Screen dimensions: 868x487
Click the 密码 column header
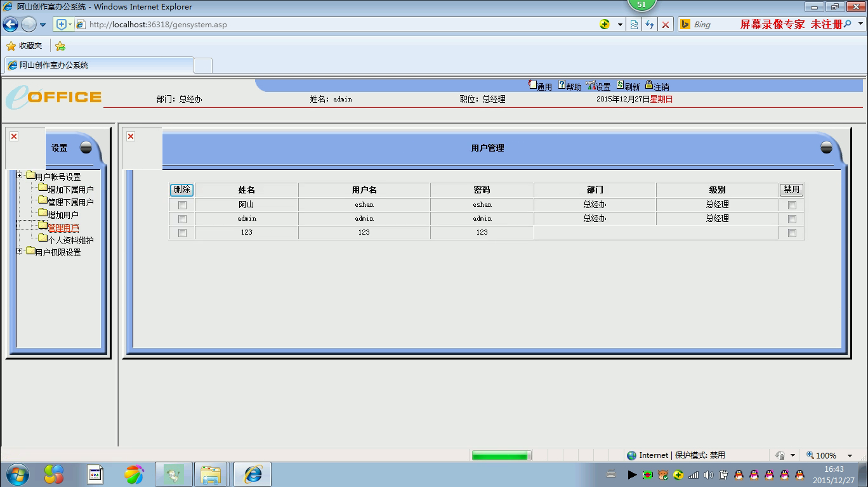coord(482,190)
